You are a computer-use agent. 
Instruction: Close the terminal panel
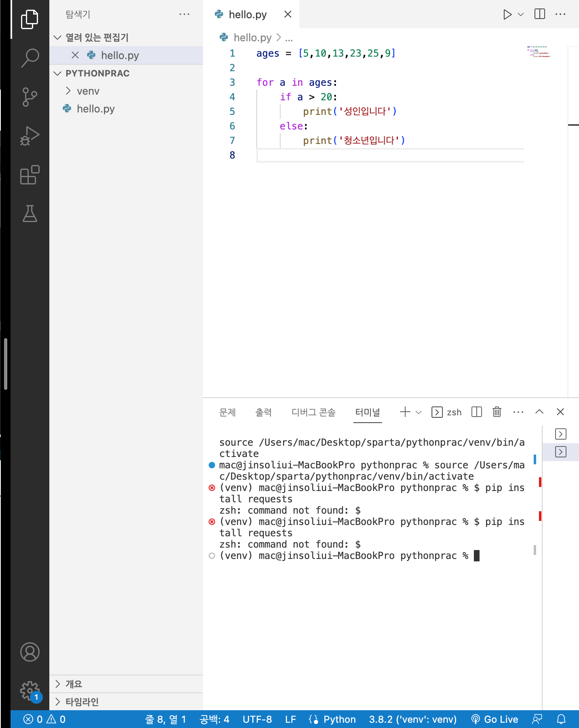(560, 412)
